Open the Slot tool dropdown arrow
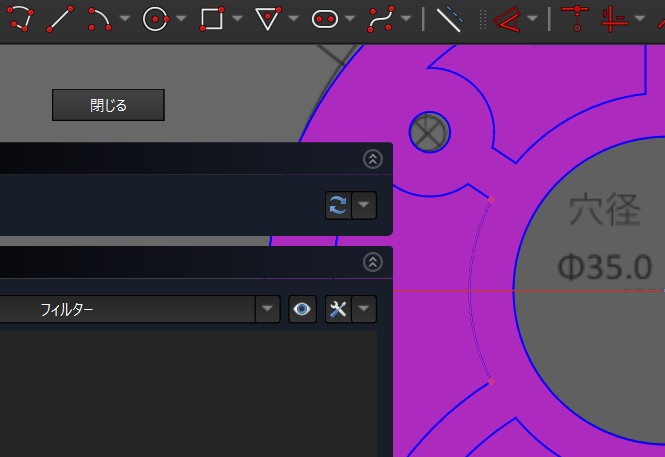The height and width of the screenshot is (457, 665). point(349,18)
